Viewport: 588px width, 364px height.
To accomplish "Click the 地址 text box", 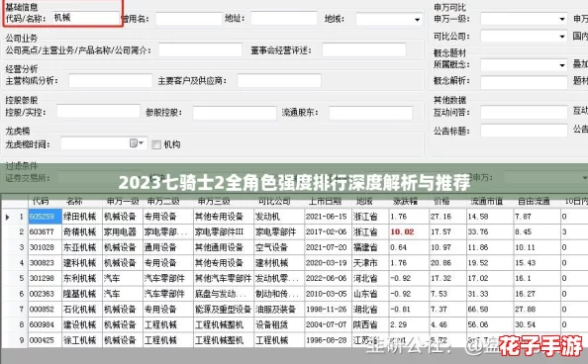I will [x=284, y=18].
